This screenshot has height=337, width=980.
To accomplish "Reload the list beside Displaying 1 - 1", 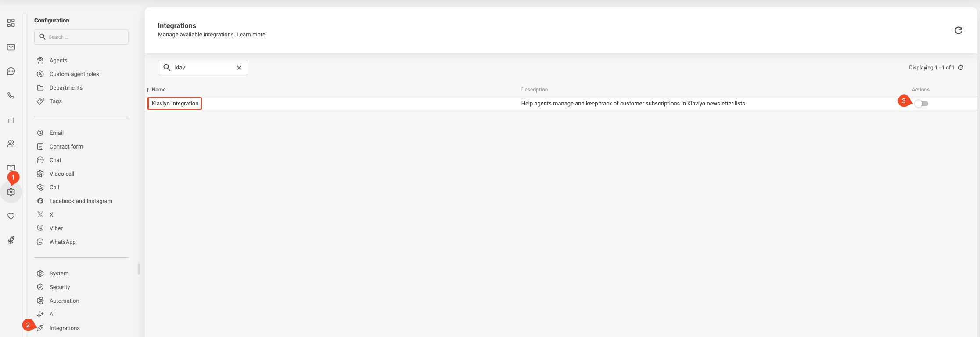I will click(x=961, y=68).
